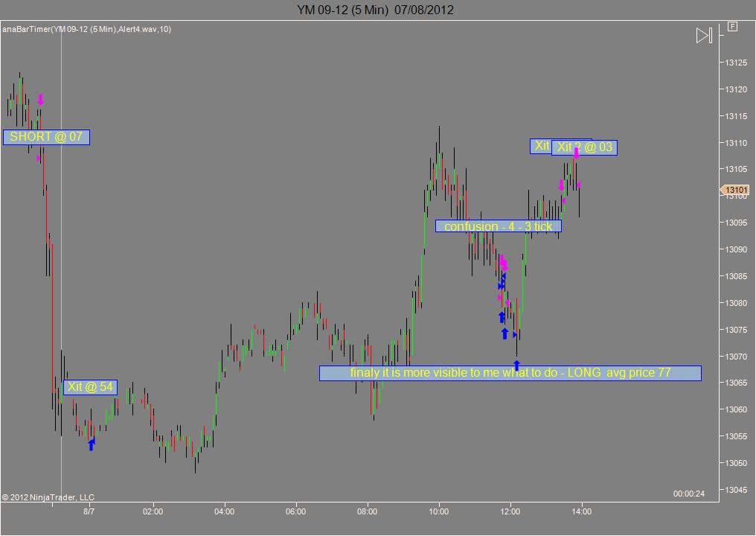This screenshot has width=756, height=536.
Task: Select the Xit 2 @ 03 text annotation
Action: (x=584, y=147)
